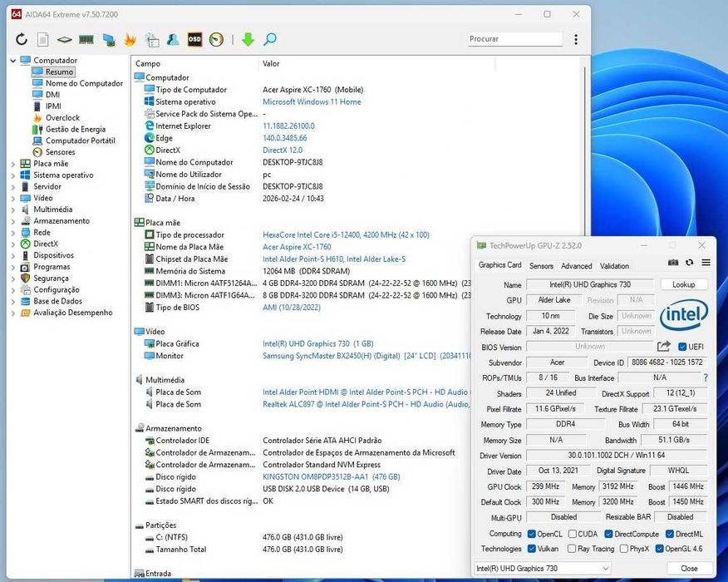Click the GPU-Z refresh icon
This screenshot has width=728, height=582.
690,263
